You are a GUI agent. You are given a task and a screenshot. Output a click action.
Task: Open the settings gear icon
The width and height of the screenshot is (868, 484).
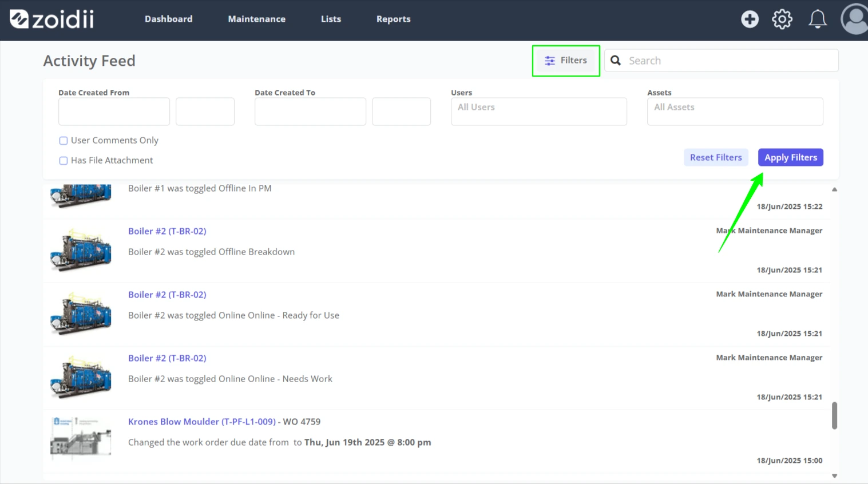click(782, 19)
